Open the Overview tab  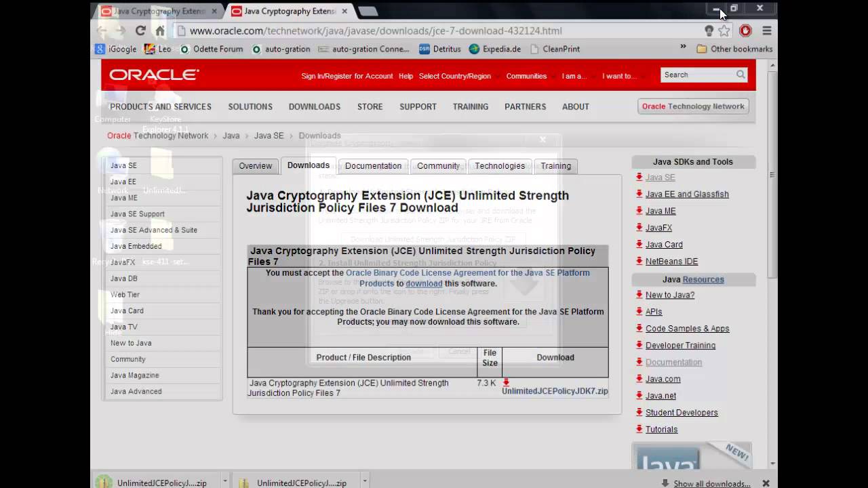255,165
